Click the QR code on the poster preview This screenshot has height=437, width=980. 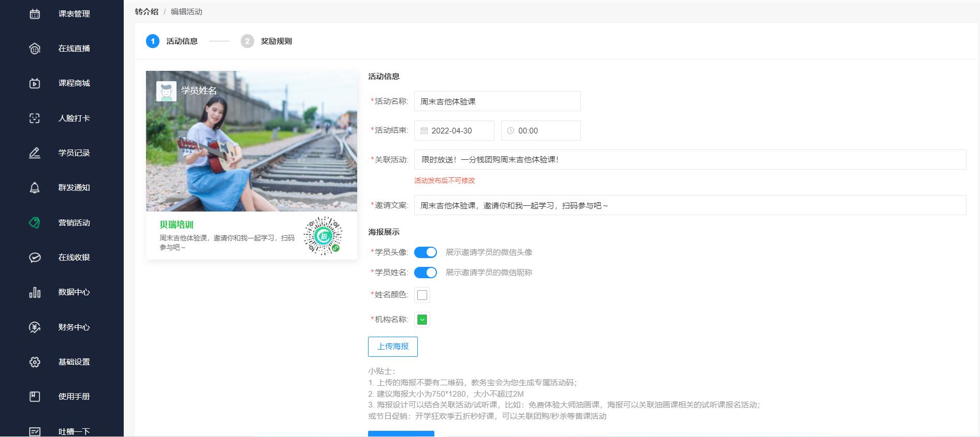[x=323, y=236]
